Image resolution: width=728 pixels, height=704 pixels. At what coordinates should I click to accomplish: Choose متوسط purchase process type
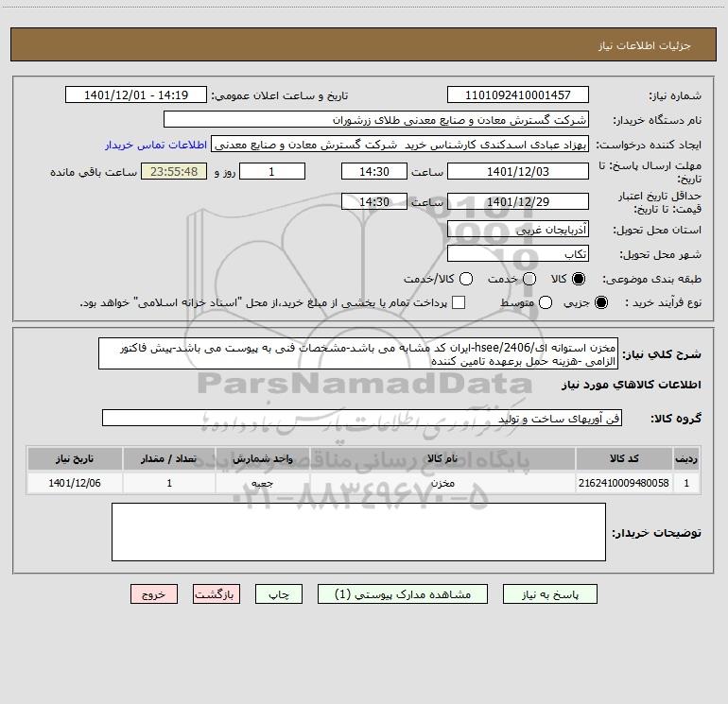point(546,302)
